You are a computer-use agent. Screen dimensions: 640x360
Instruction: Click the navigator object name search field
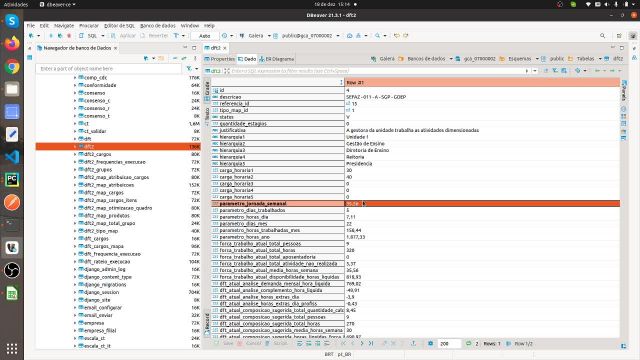click(x=109, y=69)
